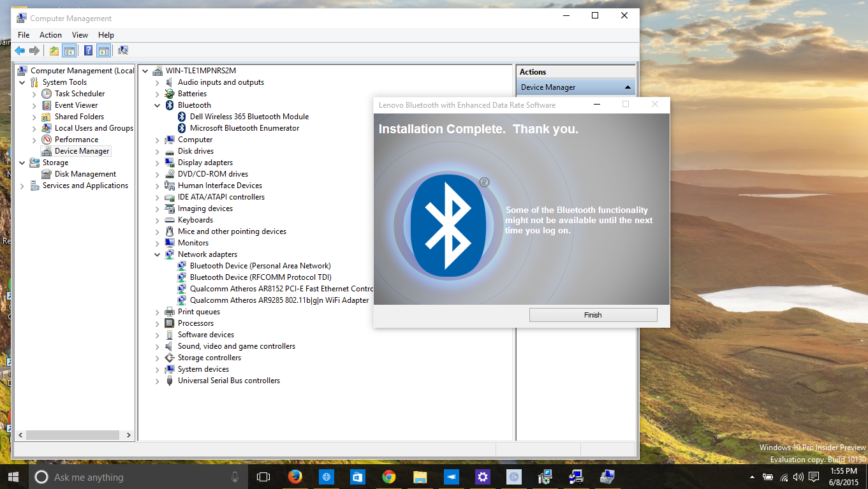Viewport: 868px width, 489px height.
Task: Click the blue Help question-mark toolbar icon
Action: 88,51
